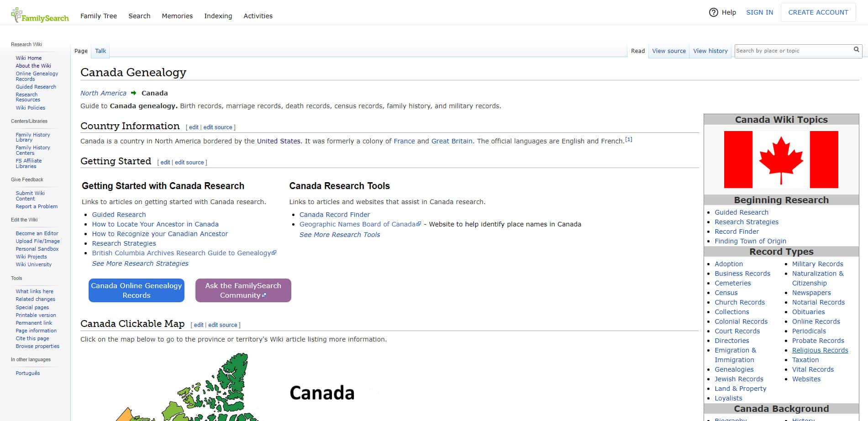
Task: Open Military Records link
Action: click(817, 264)
